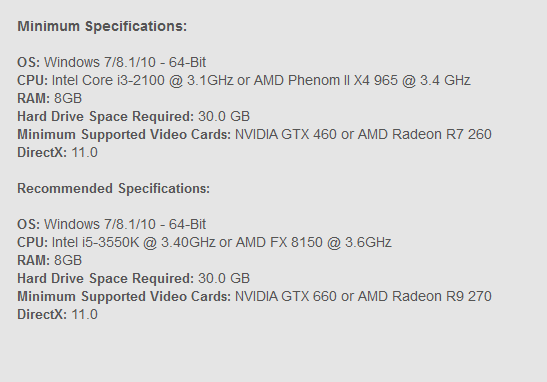Click the first OS Windows 7/8.1/10 line
The height and width of the screenshot is (382, 547).
[112, 62]
